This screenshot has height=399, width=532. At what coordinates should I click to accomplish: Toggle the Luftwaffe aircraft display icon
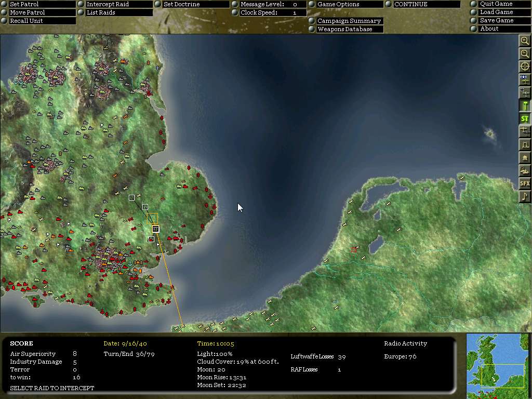tap(525, 92)
